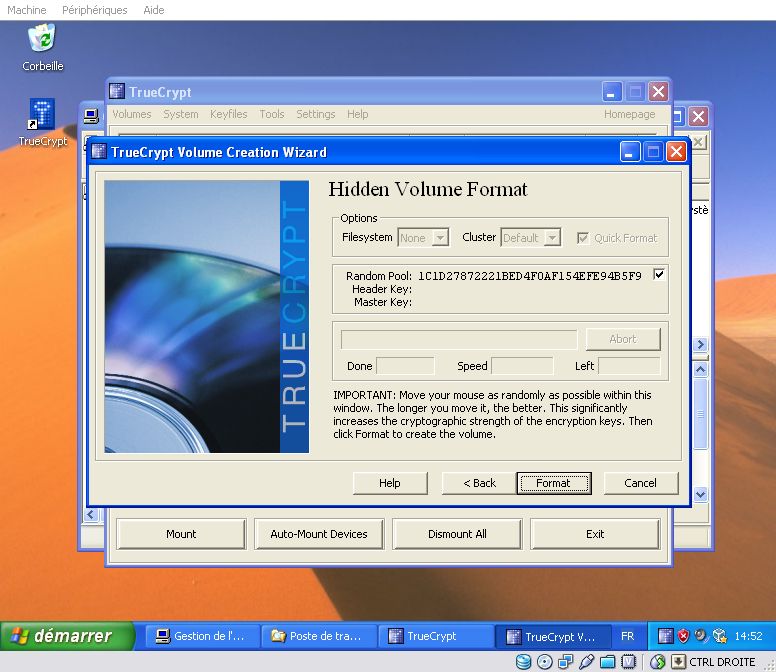Switch to 'Gestion de l'...' taskbar item

(202, 636)
